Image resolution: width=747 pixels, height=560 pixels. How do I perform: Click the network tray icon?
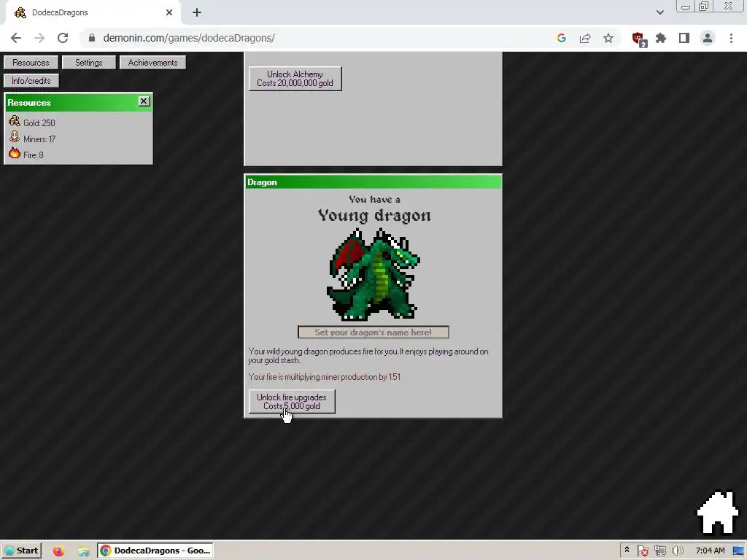point(659,551)
